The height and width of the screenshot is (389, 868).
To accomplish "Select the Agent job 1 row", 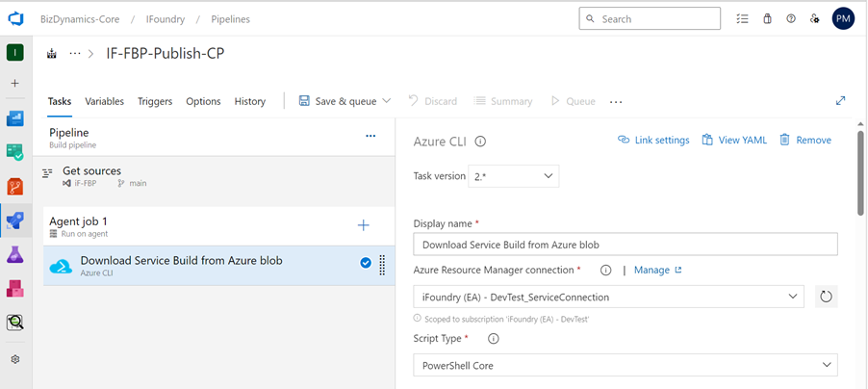I will [219, 226].
